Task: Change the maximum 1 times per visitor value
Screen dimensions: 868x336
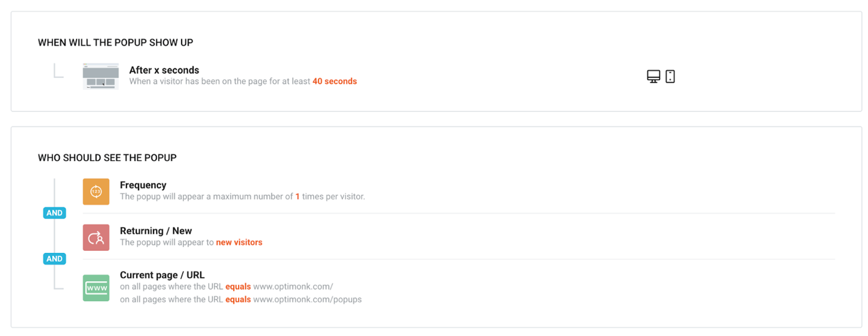Action: tap(298, 196)
